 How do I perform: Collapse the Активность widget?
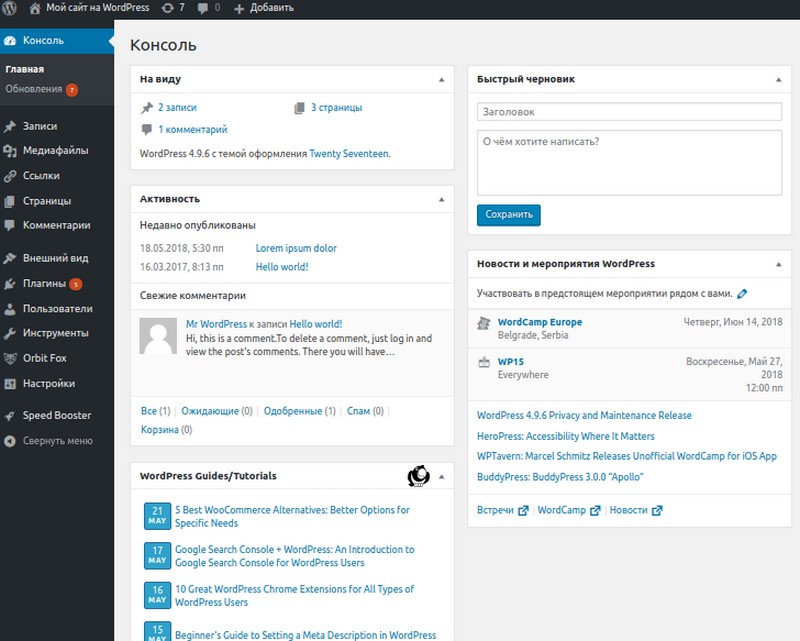(440, 198)
